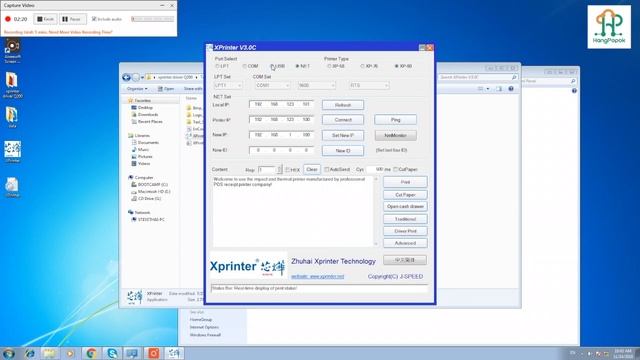Switch language with the Chinese button
Viewport: 640px width, 360px height.
pos(405,260)
